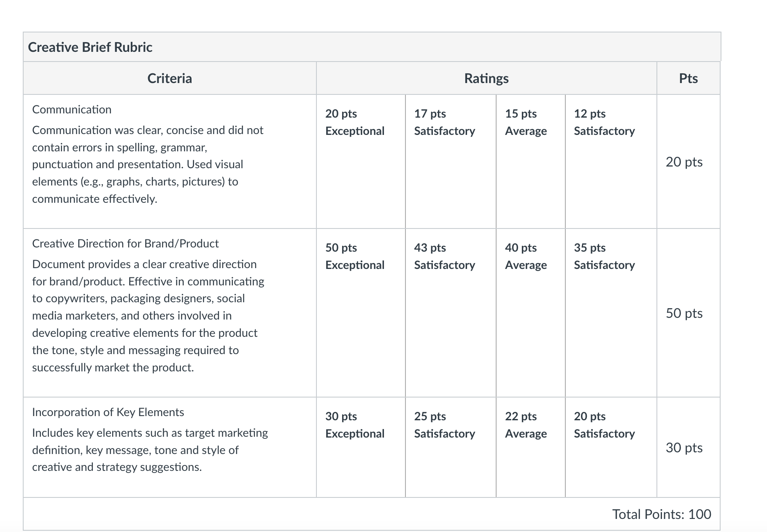Select the 20 pts Exceptional Communication rating

(361, 161)
